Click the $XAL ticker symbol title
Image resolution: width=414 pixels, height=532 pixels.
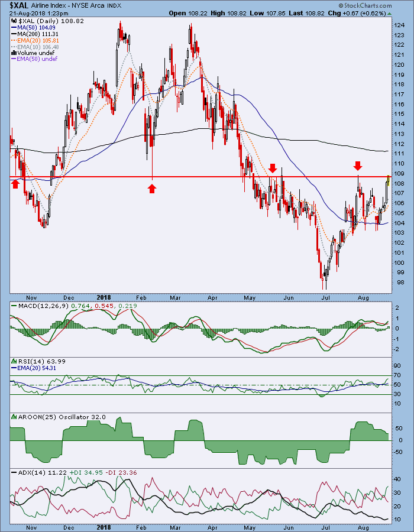pyautogui.click(x=19, y=5)
